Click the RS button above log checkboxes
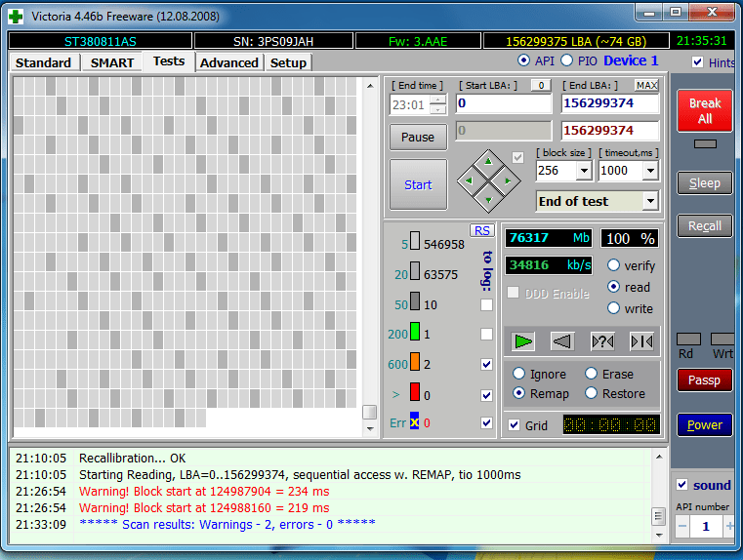743x560 pixels. tap(481, 230)
